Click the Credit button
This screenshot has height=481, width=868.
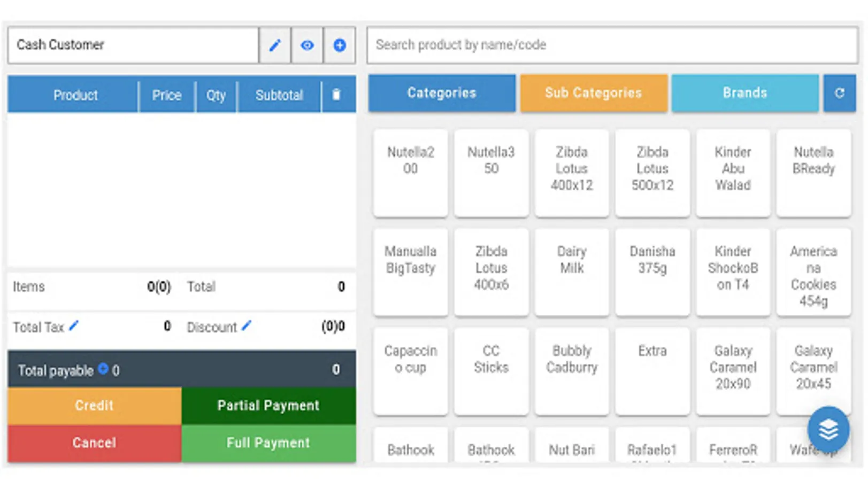94,406
